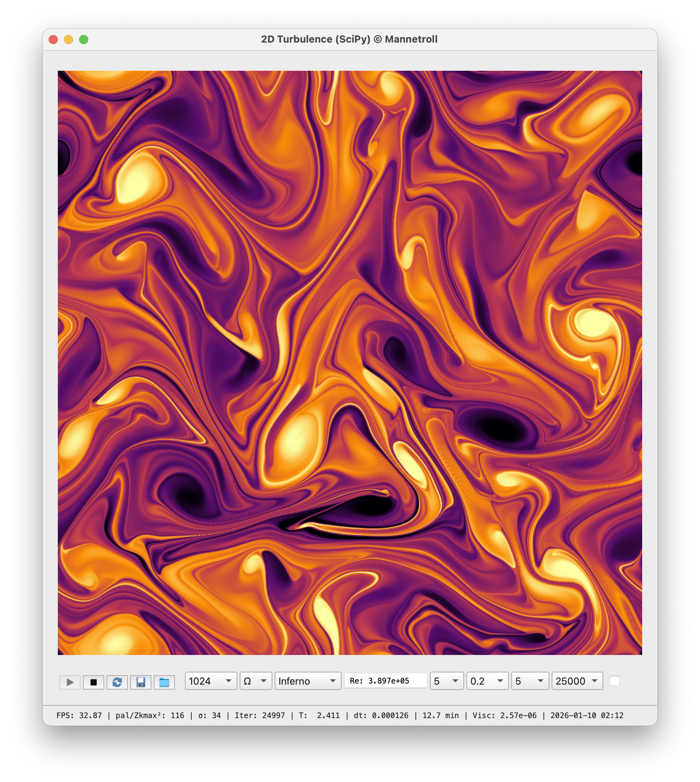Click the window title '2D Turbulence (SciPy) © Mannetroll'
This screenshot has width=700, height=782.
[x=349, y=39]
